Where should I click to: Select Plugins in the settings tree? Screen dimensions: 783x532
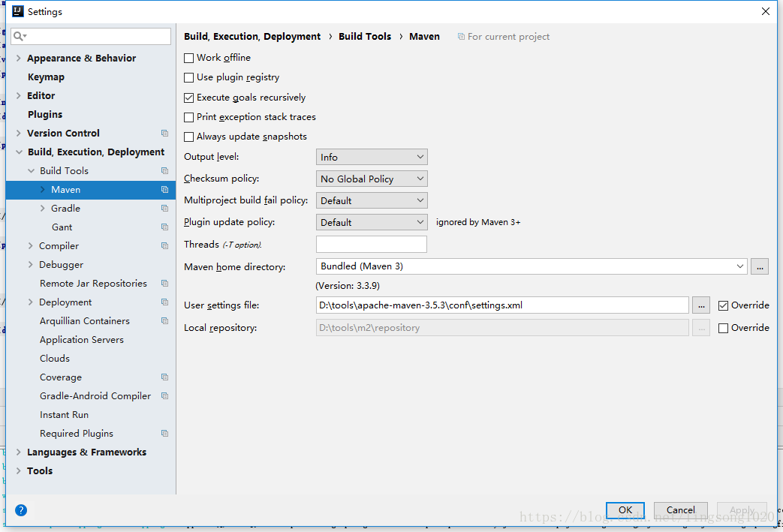(45, 114)
